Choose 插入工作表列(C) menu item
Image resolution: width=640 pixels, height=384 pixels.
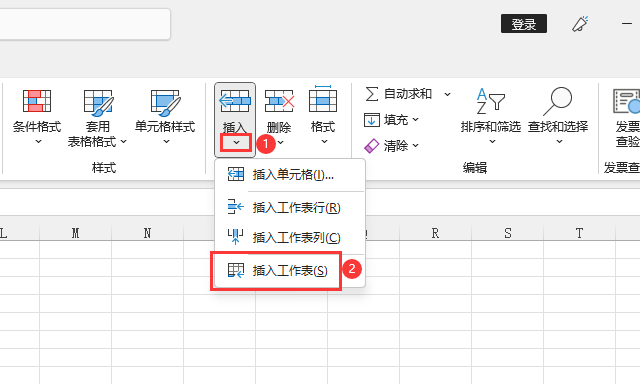(x=290, y=237)
